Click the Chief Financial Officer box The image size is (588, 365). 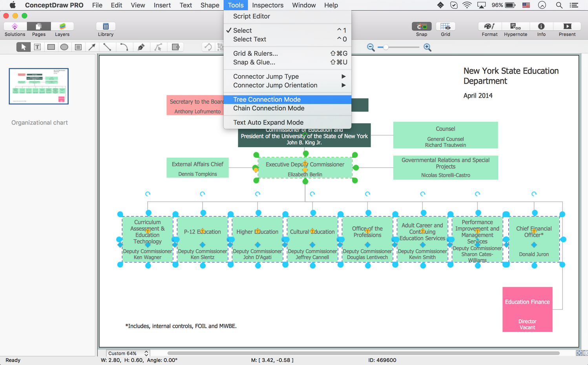tap(534, 239)
